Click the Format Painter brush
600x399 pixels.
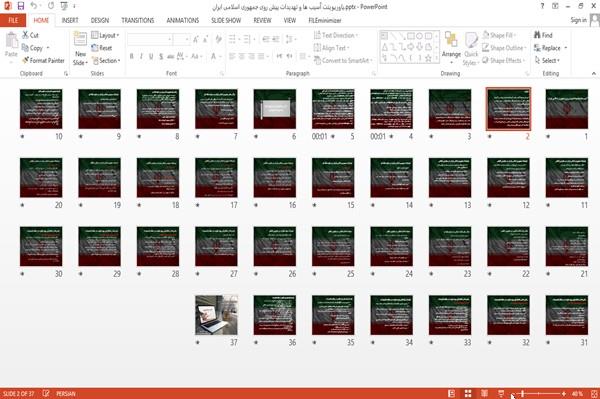pos(26,60)
